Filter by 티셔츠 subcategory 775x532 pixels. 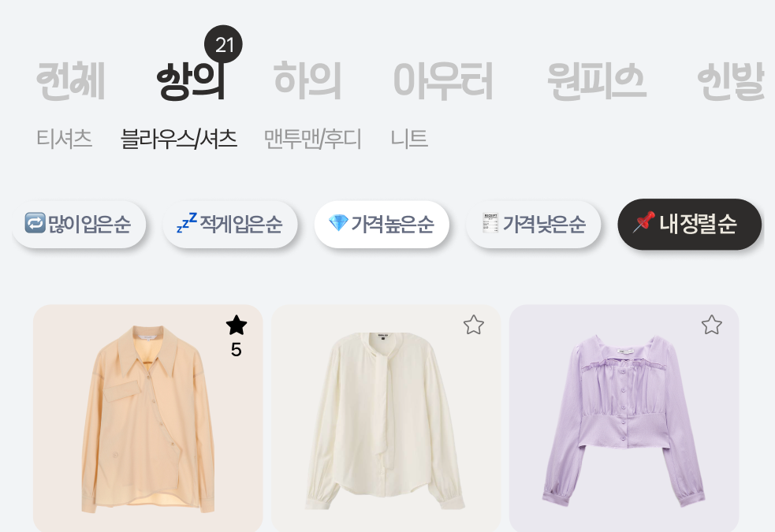tap(64, 138)
